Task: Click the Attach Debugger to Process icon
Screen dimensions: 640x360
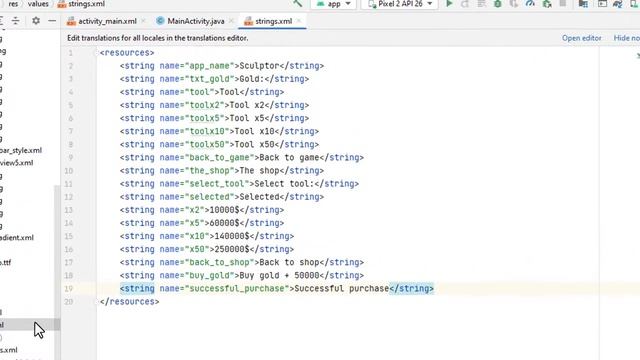Action: pos(547,4)
